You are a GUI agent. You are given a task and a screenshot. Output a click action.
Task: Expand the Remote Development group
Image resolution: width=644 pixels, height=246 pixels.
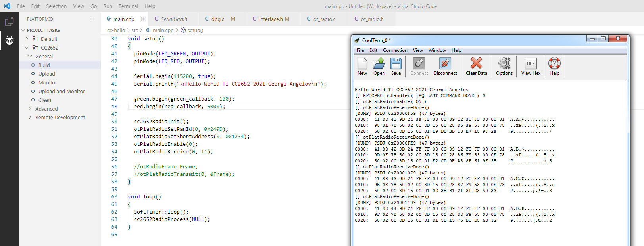30,117
